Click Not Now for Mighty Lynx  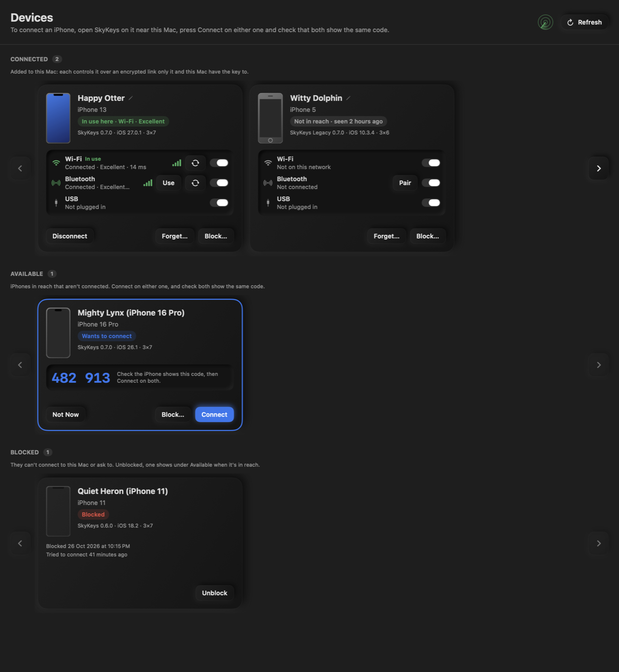point(66,415)
